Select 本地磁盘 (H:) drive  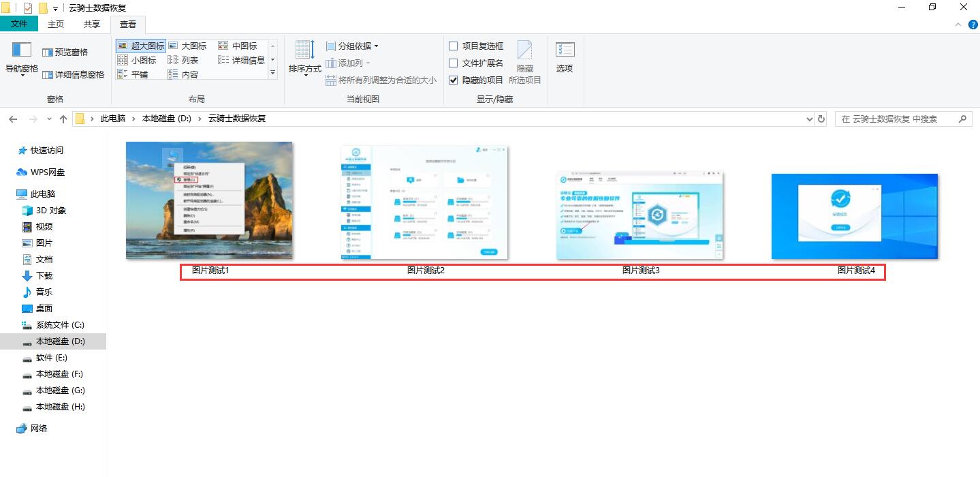point(53,406)
